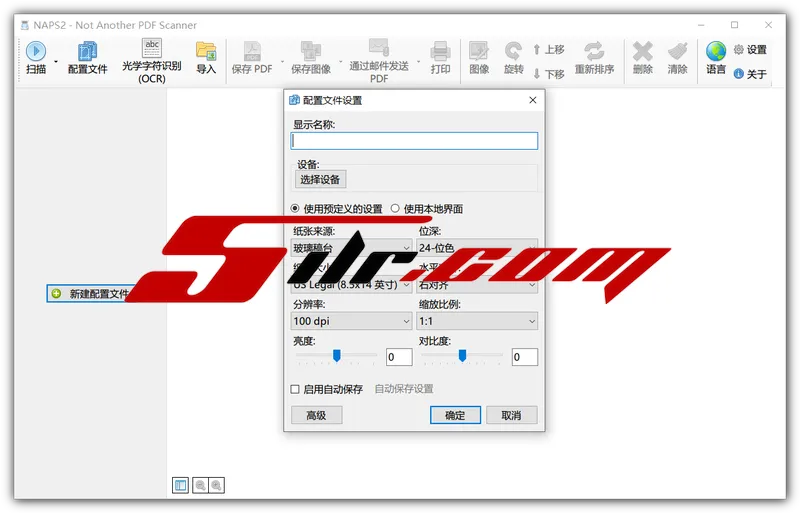Click 通过邮件发送 PDF icon

379,60
